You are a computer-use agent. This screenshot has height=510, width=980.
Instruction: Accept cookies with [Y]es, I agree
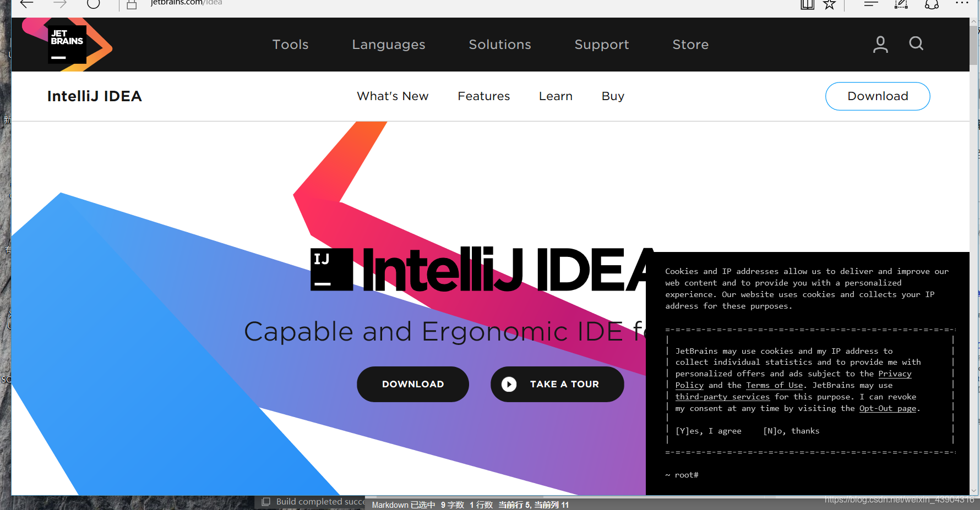pyautogui.click(x=709, y=431)
